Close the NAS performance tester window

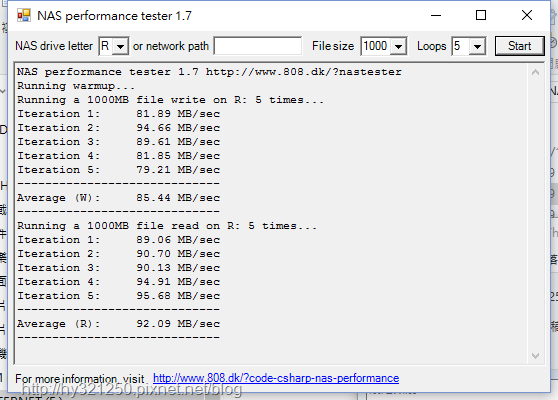(527, 15)
